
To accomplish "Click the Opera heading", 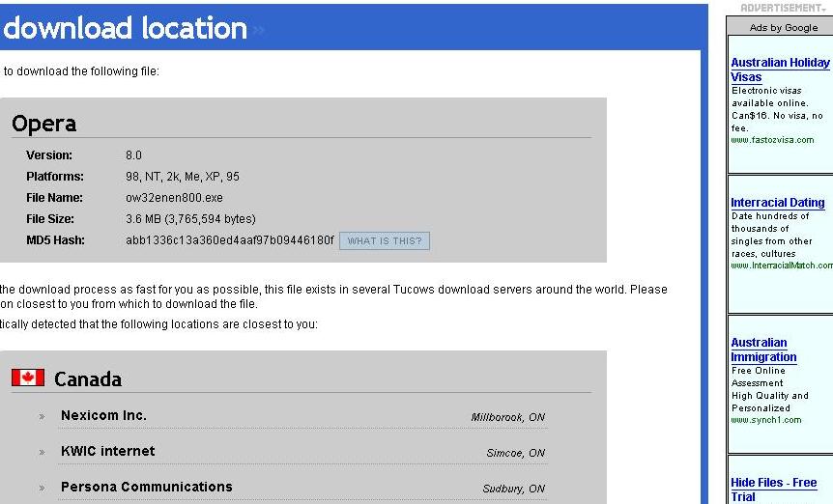I will pyautogui.click(x=44, y=125).
